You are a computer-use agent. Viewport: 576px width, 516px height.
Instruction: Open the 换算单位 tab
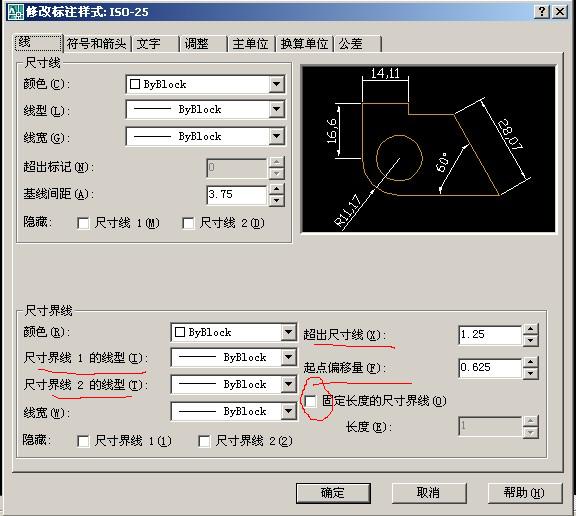[305, 44]
